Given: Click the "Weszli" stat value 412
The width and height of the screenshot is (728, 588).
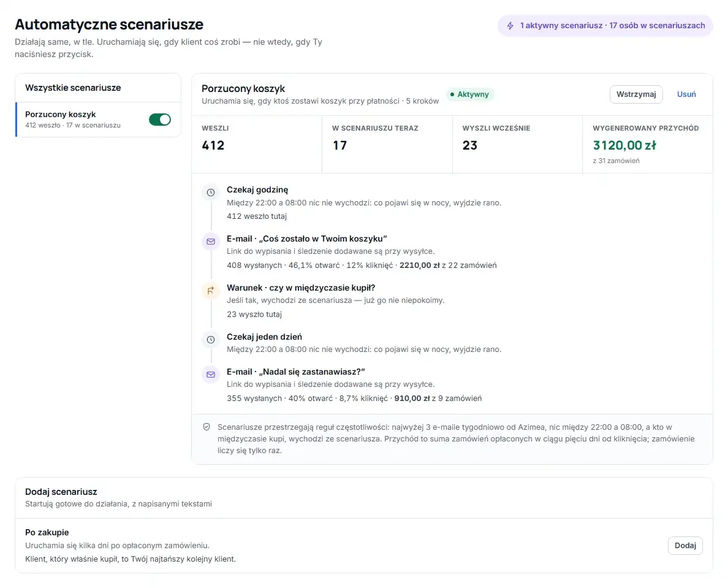Looking at the screenshot, I should point(213,145).
